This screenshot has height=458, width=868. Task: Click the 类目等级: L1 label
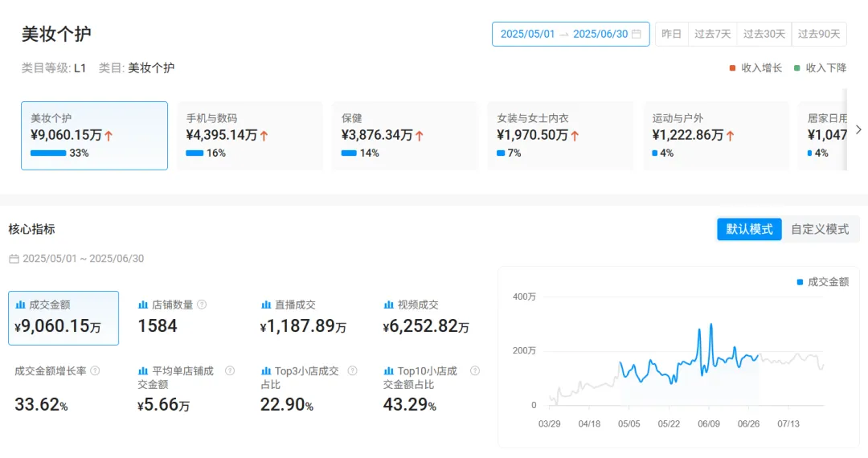click(x=54, y=68)
